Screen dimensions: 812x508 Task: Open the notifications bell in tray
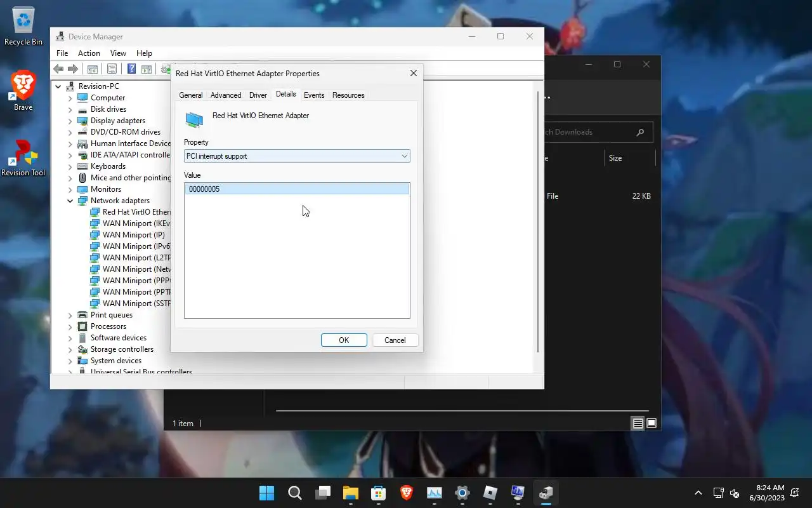pyautogui.click(x=796, y=493)
